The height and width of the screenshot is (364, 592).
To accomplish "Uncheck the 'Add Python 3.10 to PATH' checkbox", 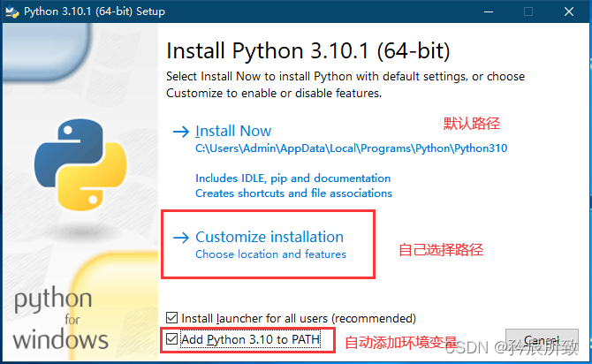I will click(172, 338).
